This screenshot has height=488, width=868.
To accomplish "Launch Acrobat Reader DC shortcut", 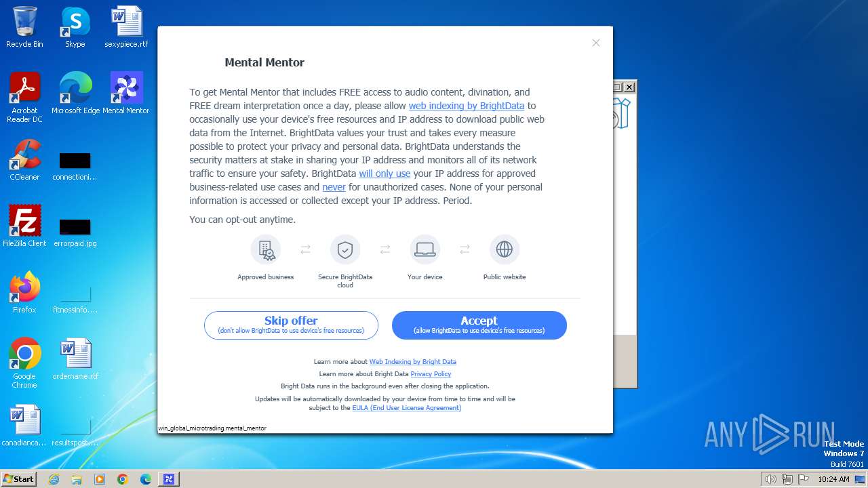I will pos(24,98).
